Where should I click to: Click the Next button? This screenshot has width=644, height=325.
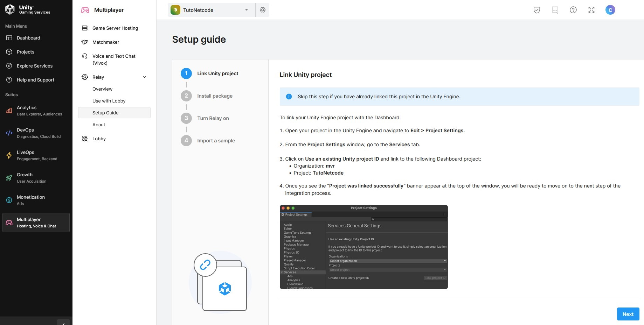point(628,314)
